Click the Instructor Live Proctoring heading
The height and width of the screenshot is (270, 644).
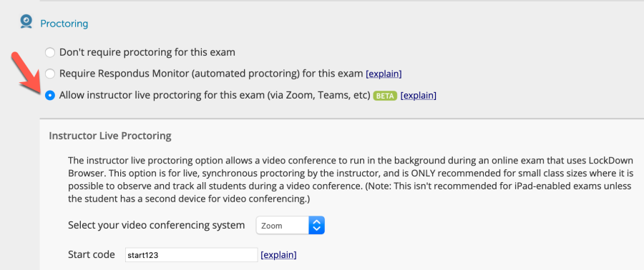pyautogui.click(x=110, y=136)
